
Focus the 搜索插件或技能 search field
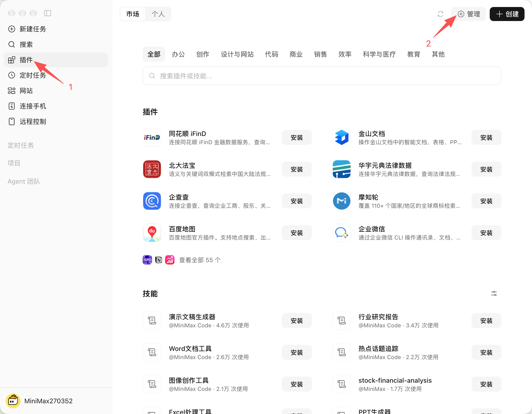(322, 76)
